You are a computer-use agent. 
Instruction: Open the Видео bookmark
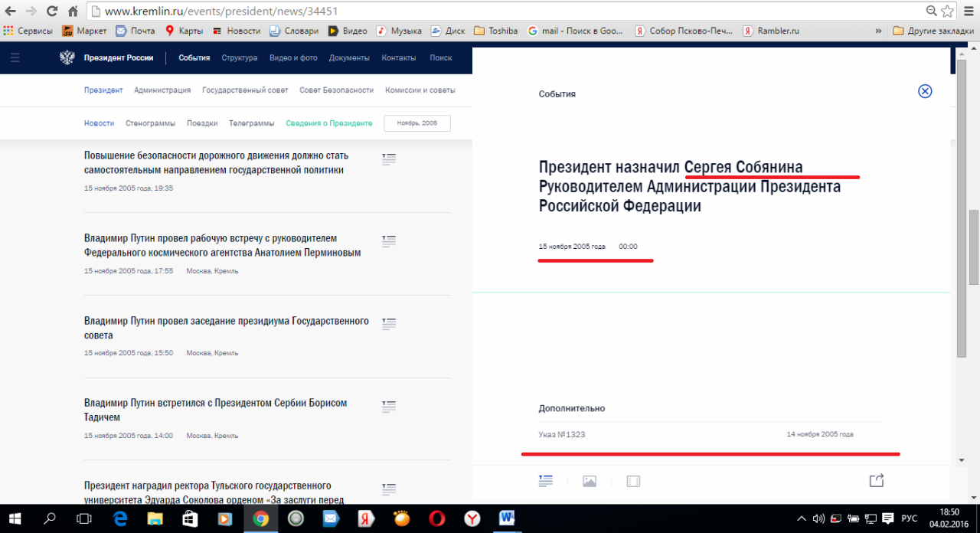[348, 31]
